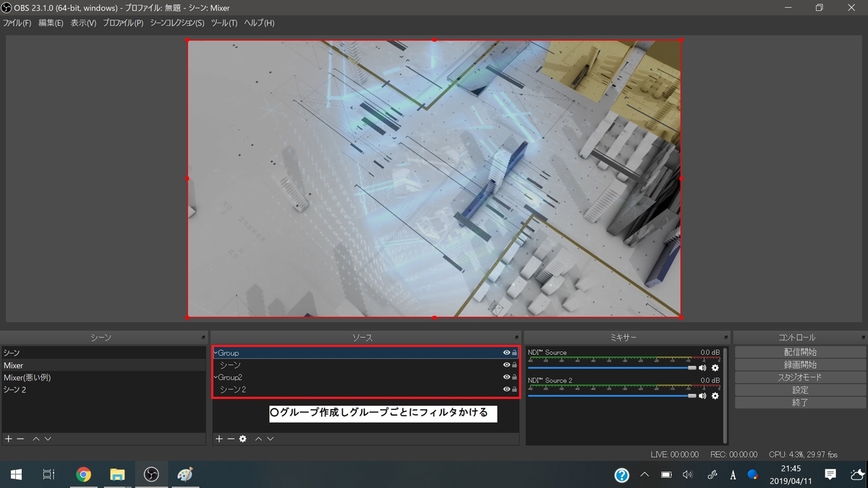The height and width of the screenshot is (488, 868).
Task: Select the シーン 2 source under Group2
Action: click(x=365, y=389)
